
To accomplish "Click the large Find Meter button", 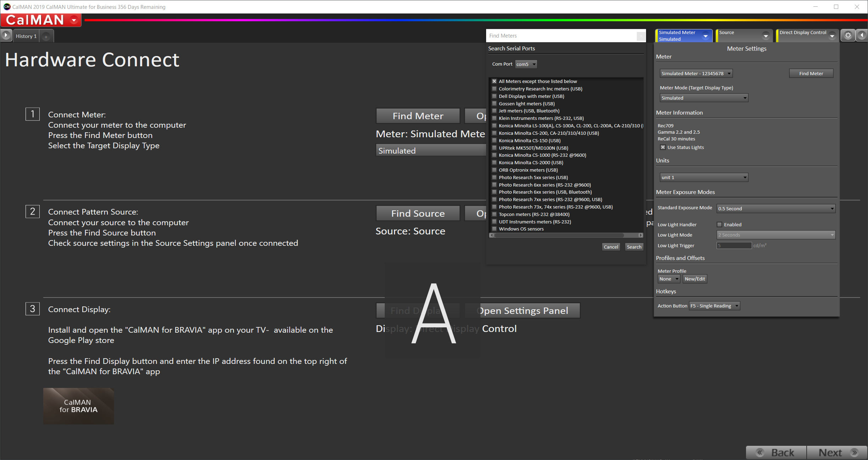I will click(x=418, y=116).
